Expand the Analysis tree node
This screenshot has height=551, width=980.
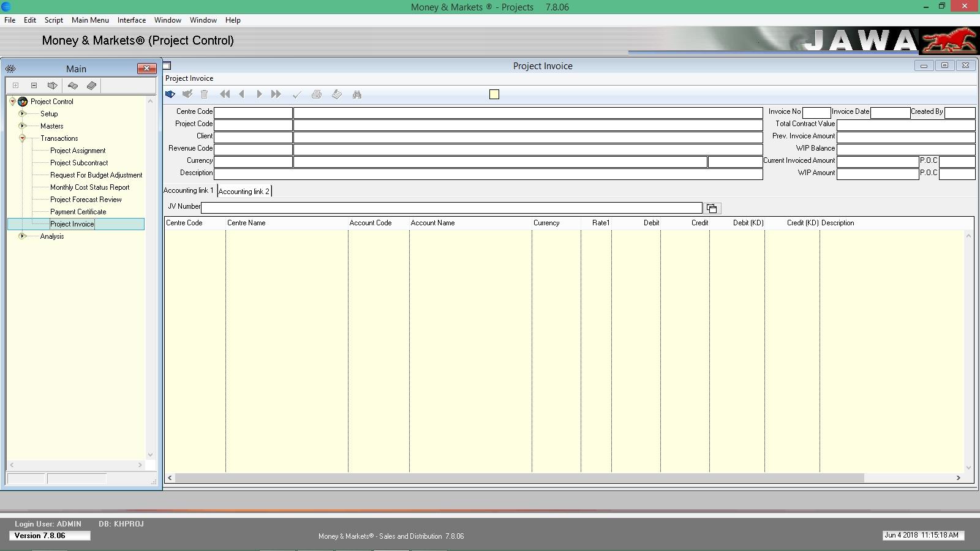[22, 236]
